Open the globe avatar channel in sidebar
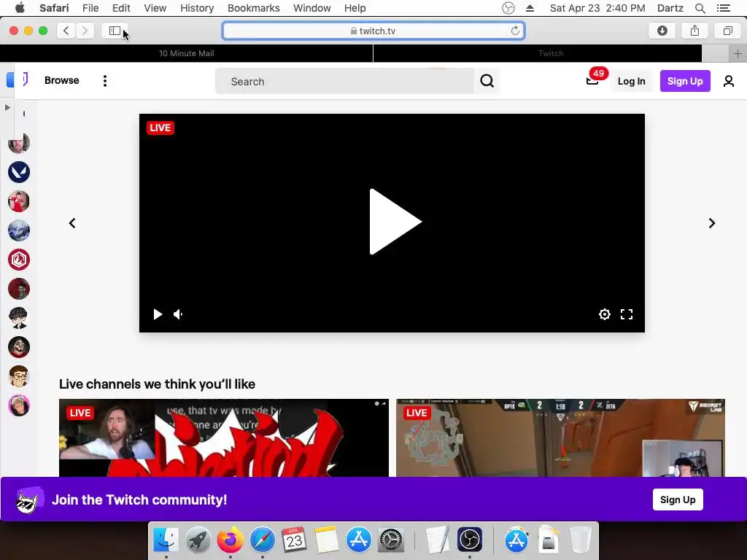Screen dimensions: 747x560 point(19,230)
